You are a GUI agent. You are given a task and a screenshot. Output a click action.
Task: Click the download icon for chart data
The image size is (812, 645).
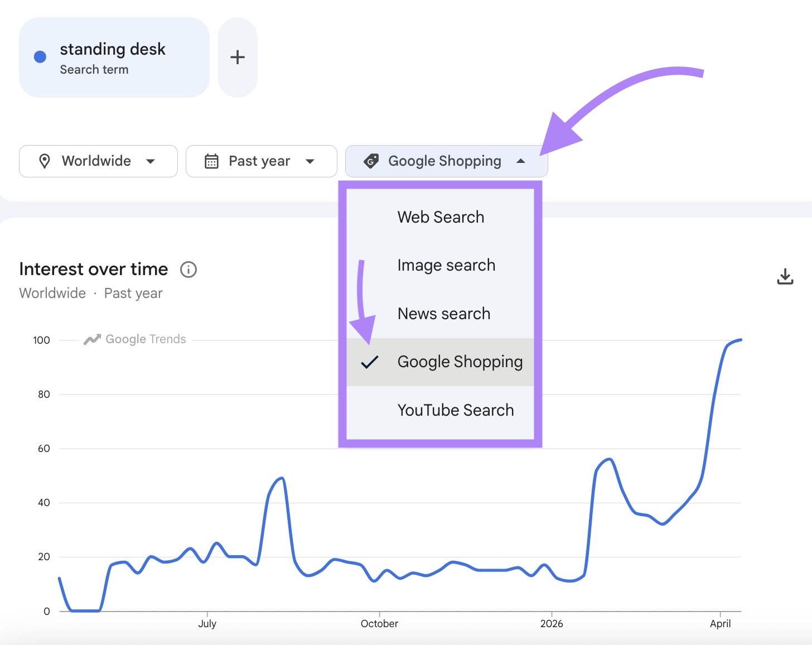tap(785, 276)
